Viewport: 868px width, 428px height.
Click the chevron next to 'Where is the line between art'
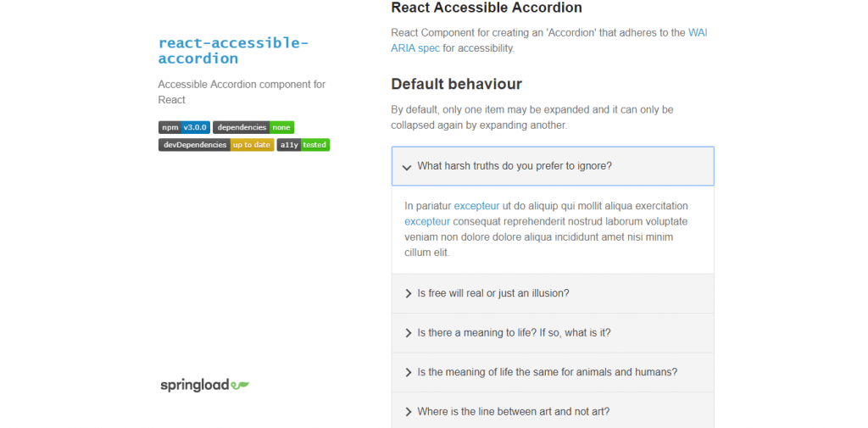[x=408, y=411]
